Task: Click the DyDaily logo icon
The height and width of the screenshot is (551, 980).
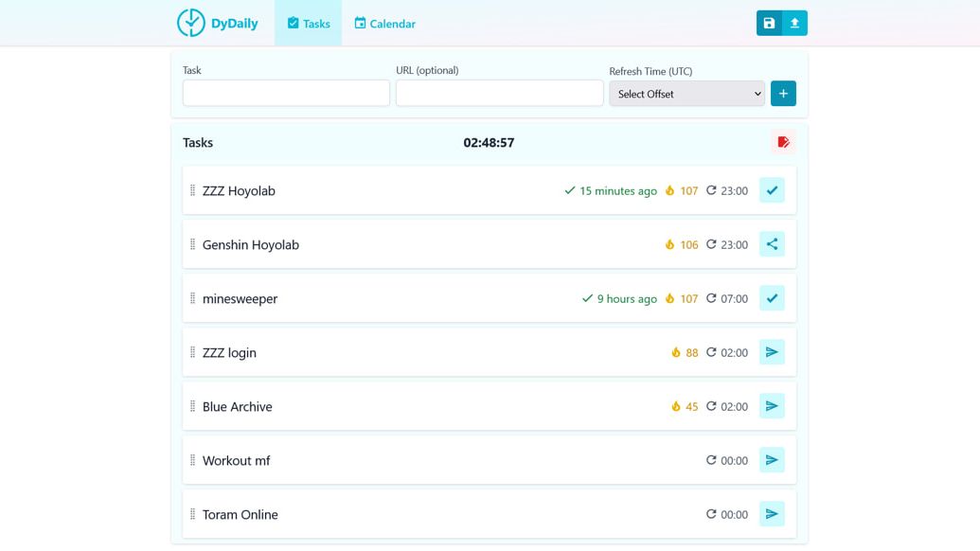Action: 191,23
